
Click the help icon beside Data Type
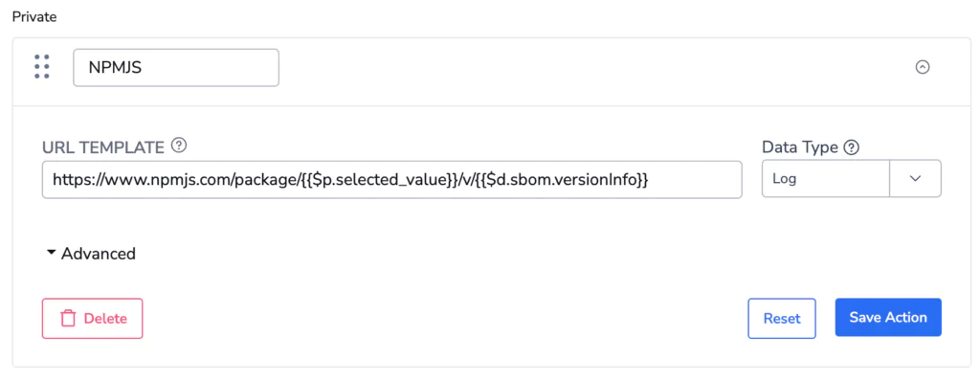(852, 147)
